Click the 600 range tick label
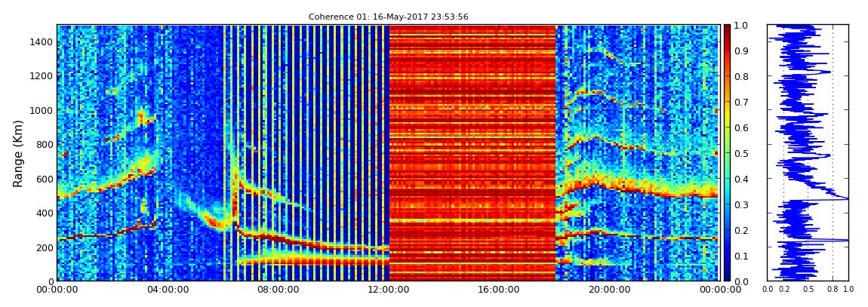This screenshot has width=868, height=307. coord(45,179)
